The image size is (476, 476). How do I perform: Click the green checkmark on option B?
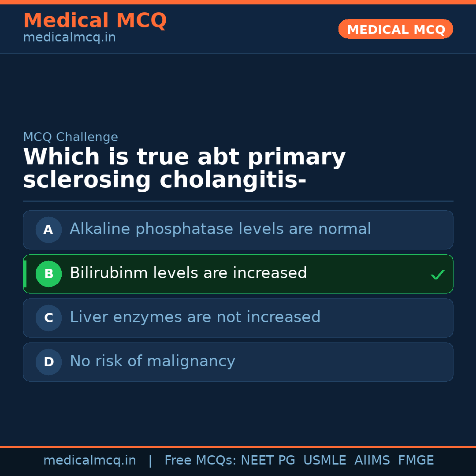pyautogui.click(x=437, y=275)
